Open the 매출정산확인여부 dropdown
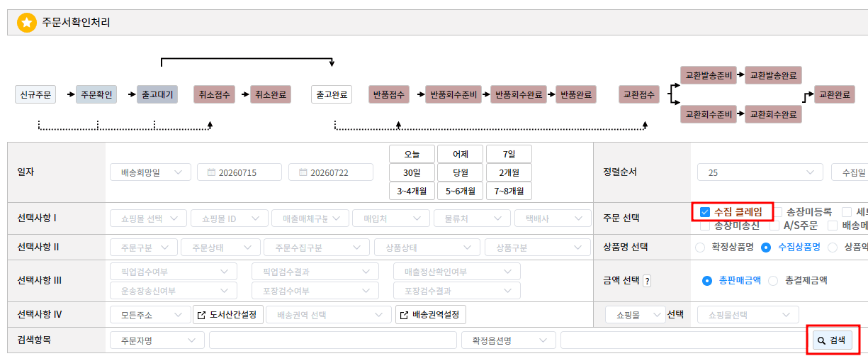Screen dimensions: 868x361 coord(457,272)
